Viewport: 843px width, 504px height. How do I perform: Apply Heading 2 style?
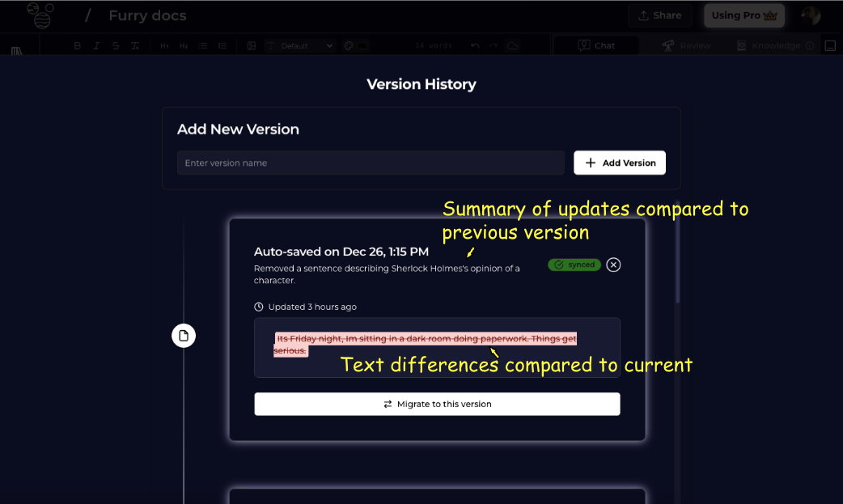pos(184,46)
